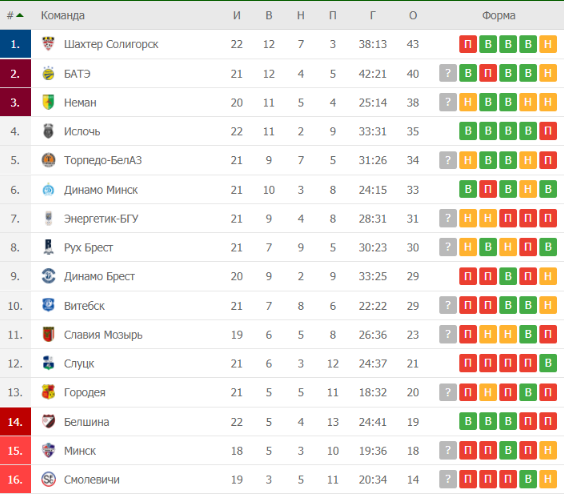Click БАТЭ's gray question-mark upcoming match badge
564x495 pixels.
(x=448, y=73)
